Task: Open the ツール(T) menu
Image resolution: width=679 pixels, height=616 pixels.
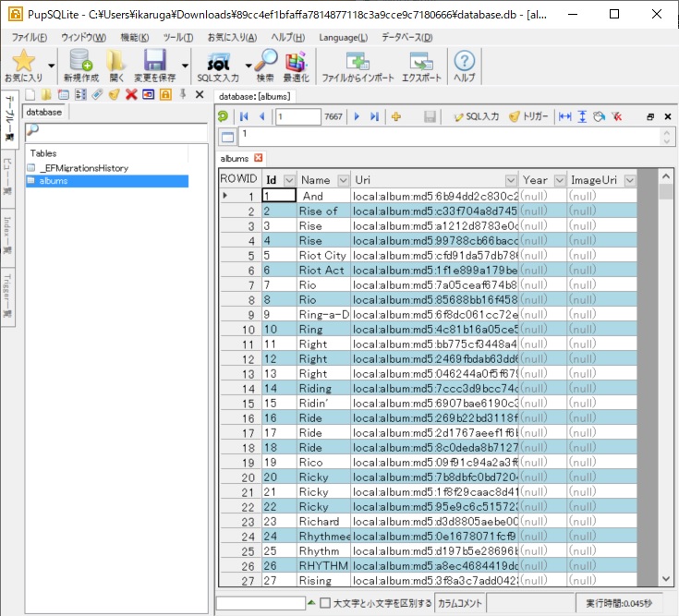Action: tap(178, 38)
